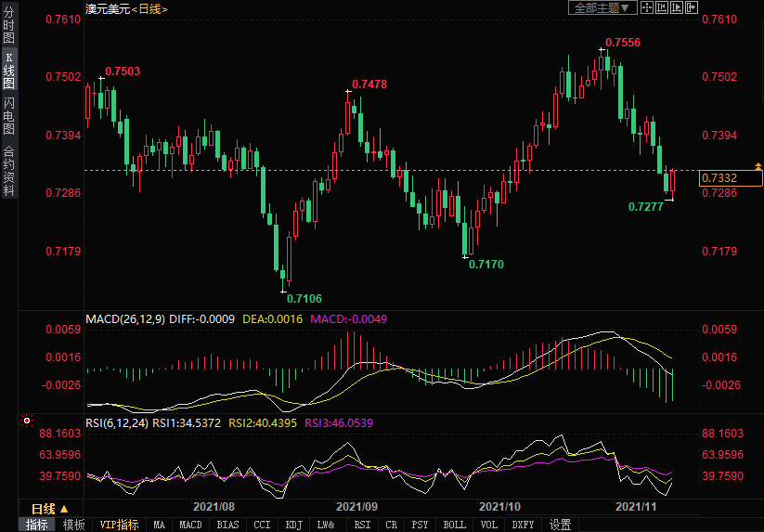Click the jump-to-start chart icon

pos(660,7)
